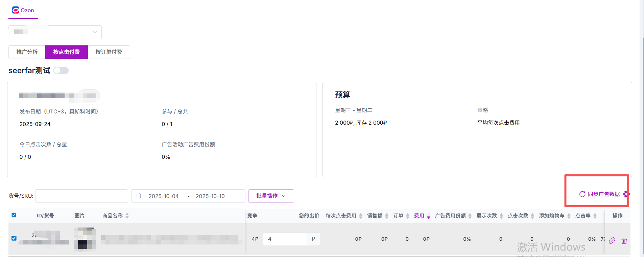Toggle the seerfar测试 campaign switch
The height and width of the screenshot is (257, 644).
[x=61, y=70]
